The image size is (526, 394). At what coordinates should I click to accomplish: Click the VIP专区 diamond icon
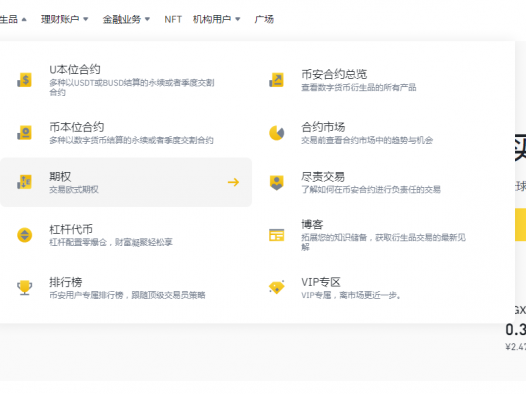coord(276,287)
